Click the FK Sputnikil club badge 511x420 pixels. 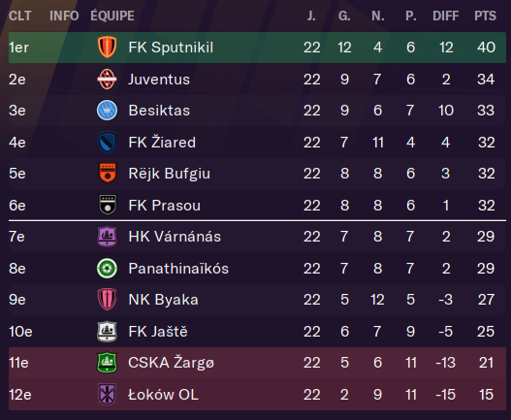tap(107, 48)
